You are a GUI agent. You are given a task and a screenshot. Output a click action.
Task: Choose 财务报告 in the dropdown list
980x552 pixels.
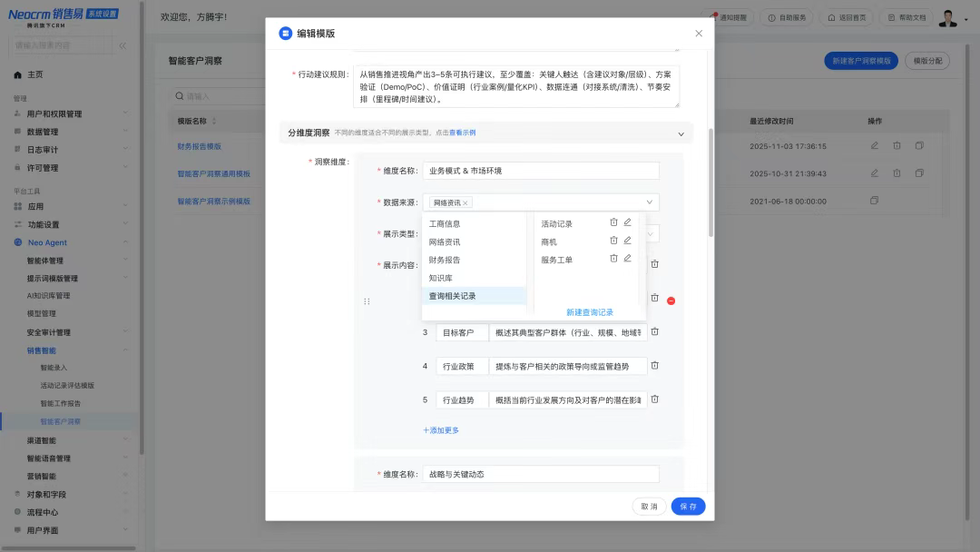(x=445, y=260)
